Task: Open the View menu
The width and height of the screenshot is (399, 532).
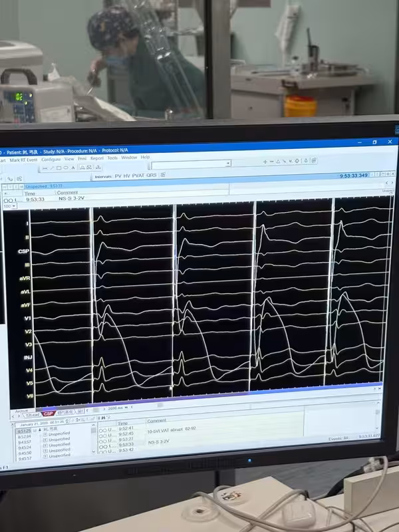Action: (x=69, y=159)
